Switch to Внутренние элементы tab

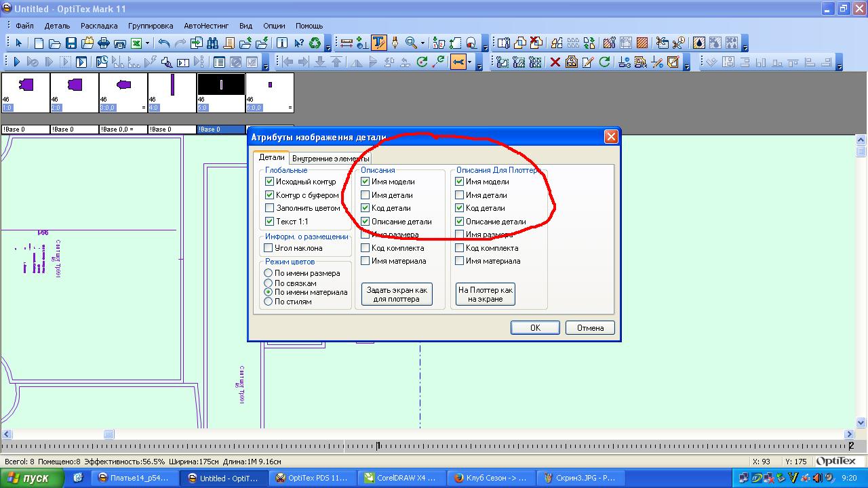pyautogui.click(x=330, y=159)
